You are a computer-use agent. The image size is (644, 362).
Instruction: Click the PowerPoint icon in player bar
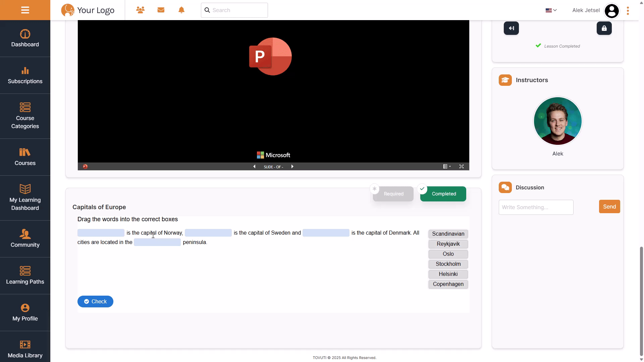point(85,167)
